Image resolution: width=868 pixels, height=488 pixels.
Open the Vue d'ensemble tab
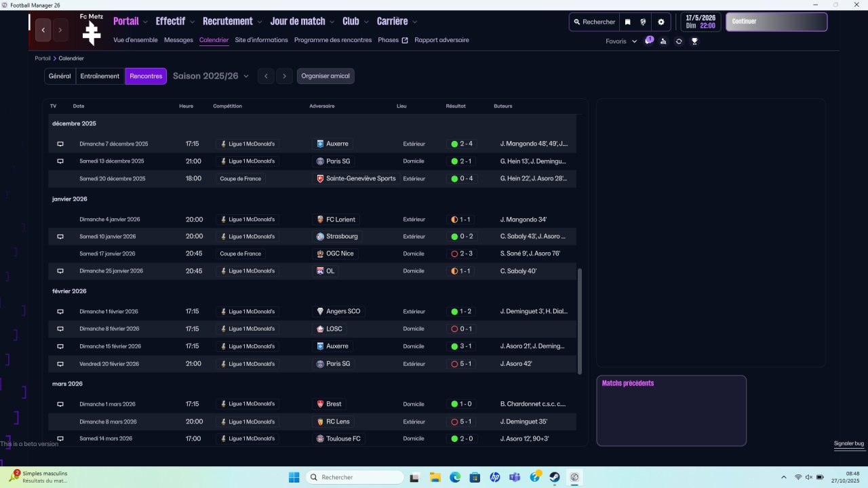click(136, 40)
